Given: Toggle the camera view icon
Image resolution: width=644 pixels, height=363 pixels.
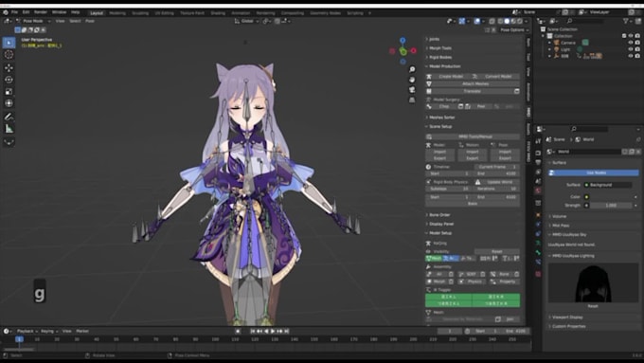Looking at the screenshot, I should [412, 90].
